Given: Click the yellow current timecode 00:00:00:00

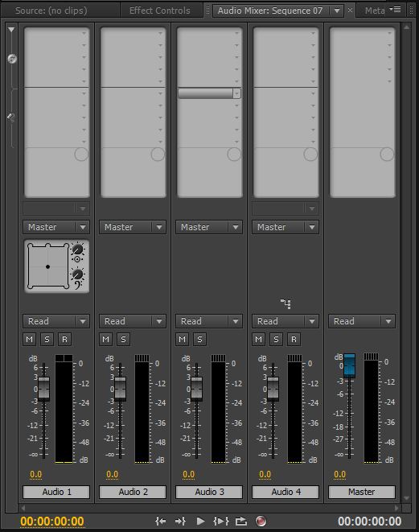Looking at the screenshot, I should click(x=51, y=522).
